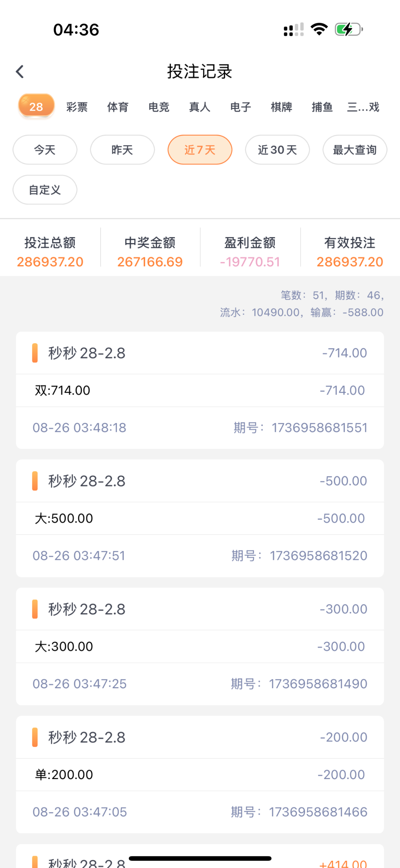Screen dimensions: 400x868
Task: Switch to the 彩票 tab
Action: 77,107
